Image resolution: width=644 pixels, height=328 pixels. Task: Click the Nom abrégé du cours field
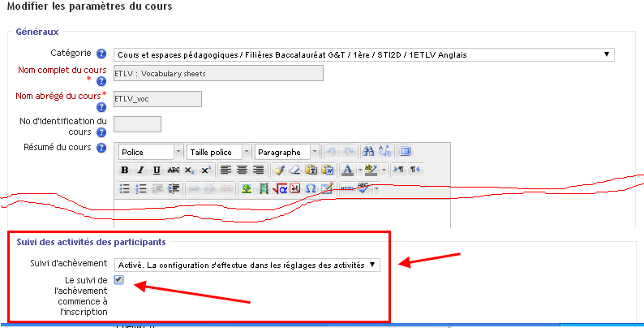tap(157, 99)
